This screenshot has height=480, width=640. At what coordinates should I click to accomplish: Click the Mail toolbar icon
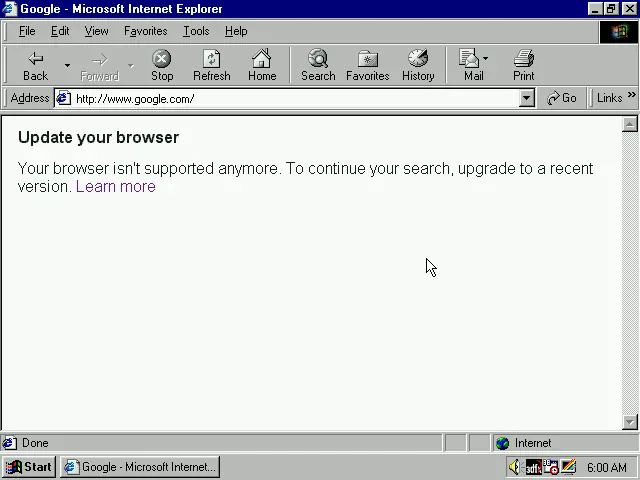point(469,65)
